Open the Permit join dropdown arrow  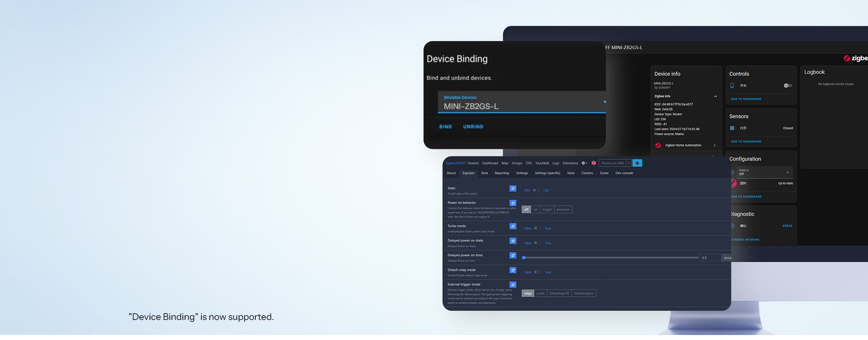tap(629, 163)
